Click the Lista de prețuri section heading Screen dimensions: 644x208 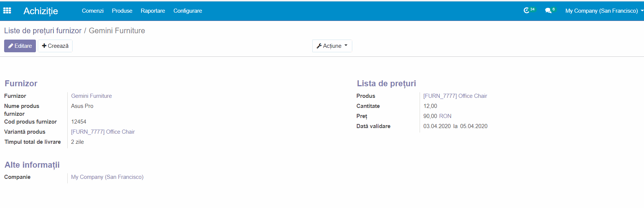[x=386, y=83]
